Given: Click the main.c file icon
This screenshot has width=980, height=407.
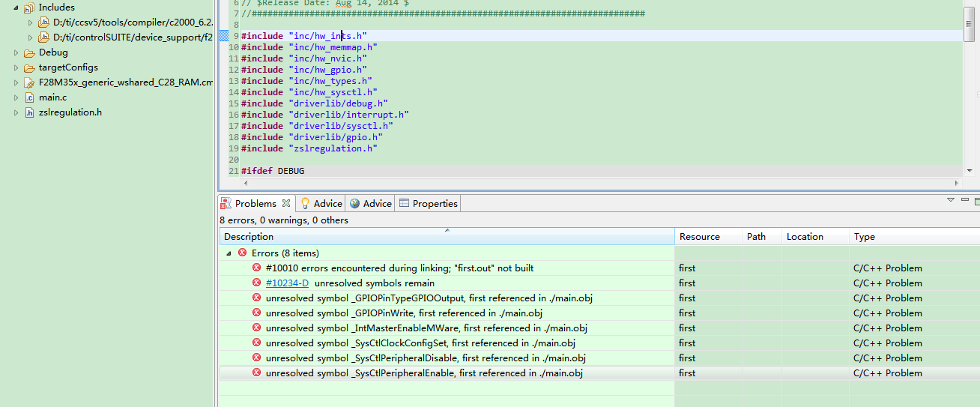Looking at the screenshot, I should [x=29, y=97].
